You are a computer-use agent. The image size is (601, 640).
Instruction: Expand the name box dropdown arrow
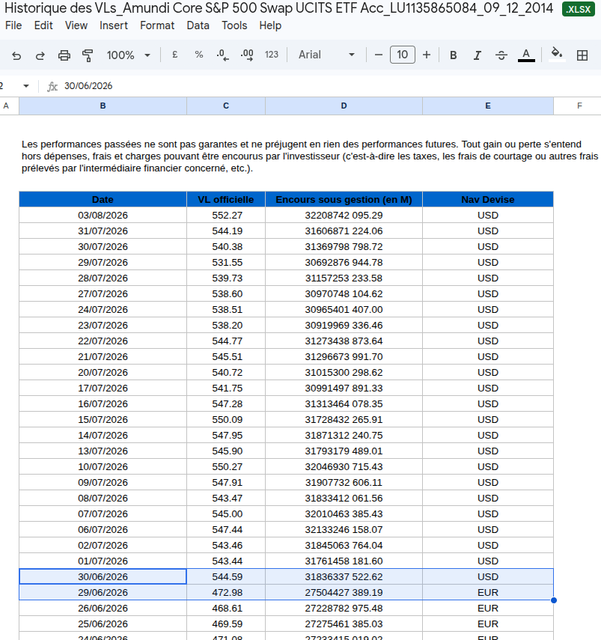click(x=26, y=86)
